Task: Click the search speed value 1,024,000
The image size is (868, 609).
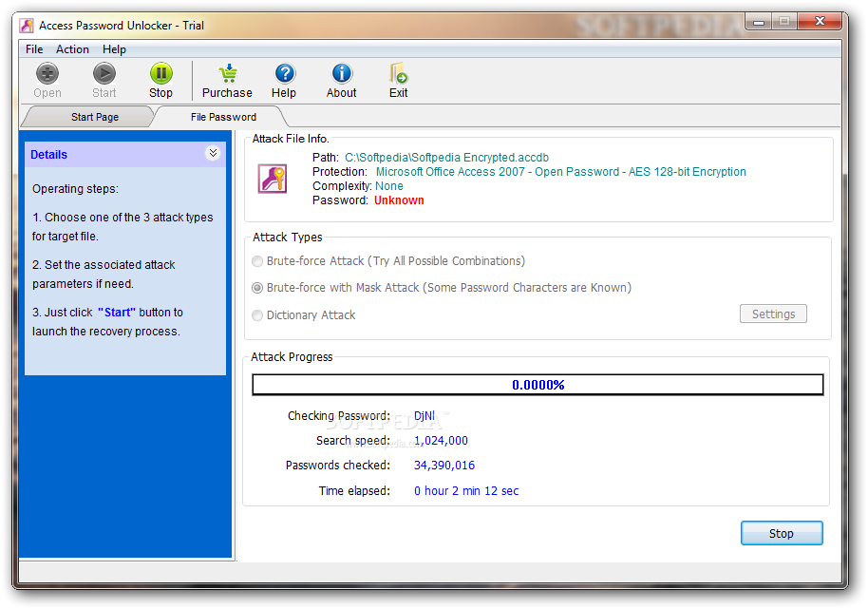Action: (x=442, y=441)
